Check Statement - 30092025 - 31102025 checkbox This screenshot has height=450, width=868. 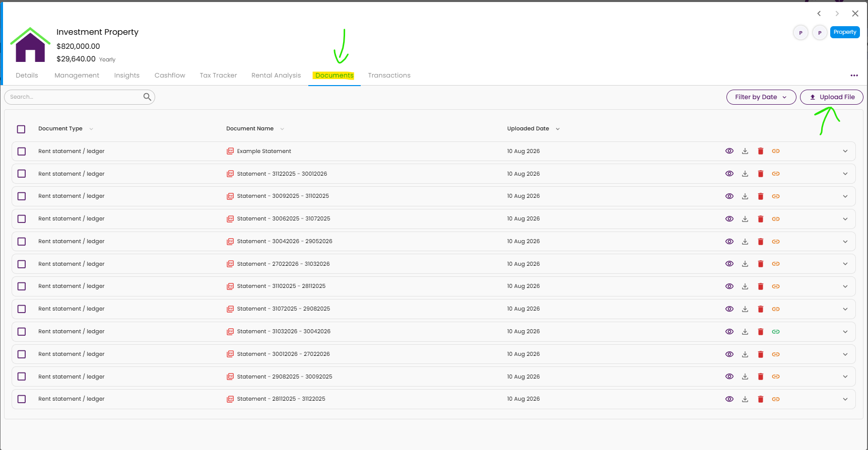point(21,196)
